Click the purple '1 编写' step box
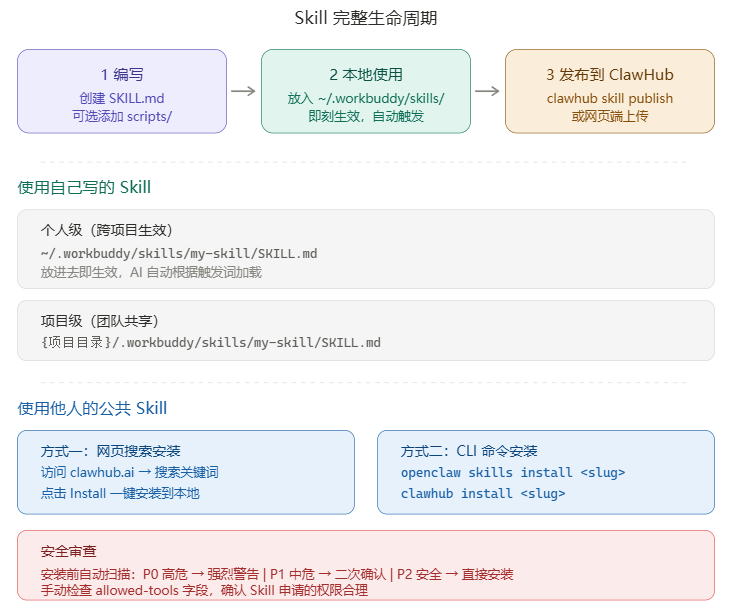Viewport: 732px width, 616px height. coord(122,91)
